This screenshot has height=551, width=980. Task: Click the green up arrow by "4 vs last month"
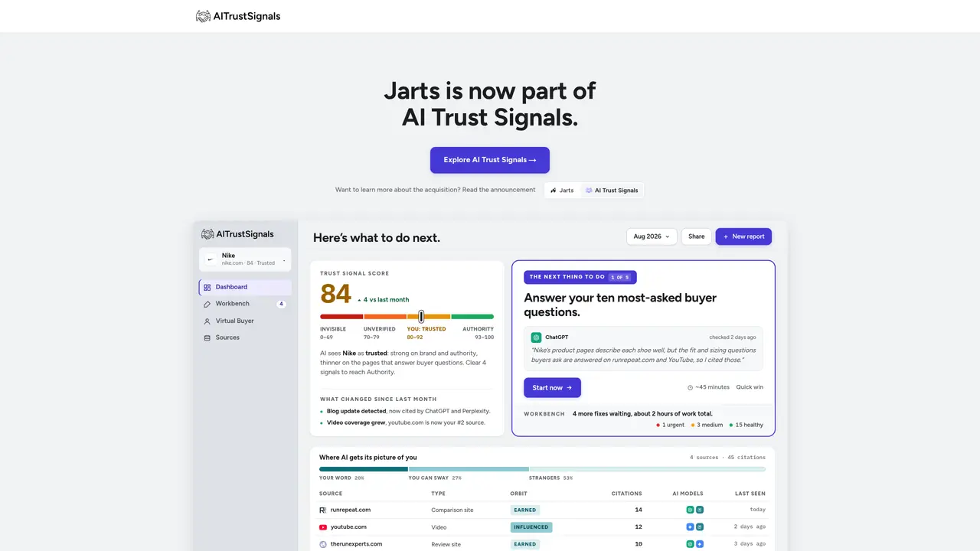(359, 300)
